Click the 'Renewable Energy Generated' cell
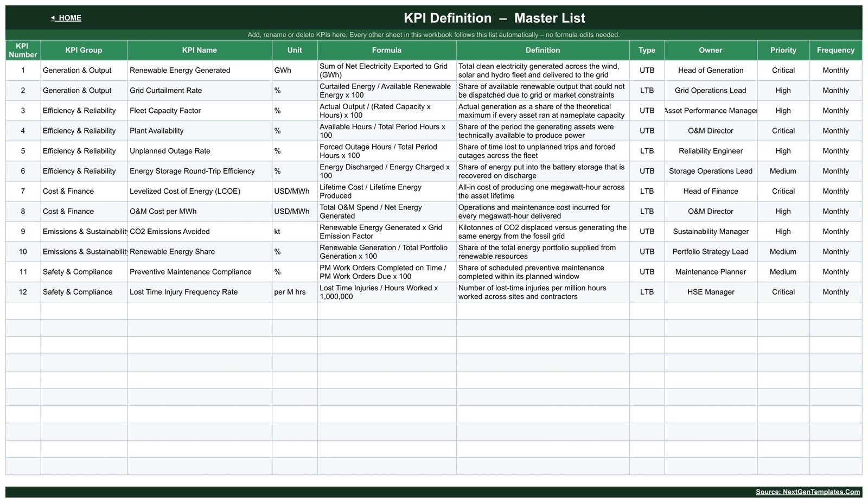Screen dimensions: 868x503 tap(200, 71)
